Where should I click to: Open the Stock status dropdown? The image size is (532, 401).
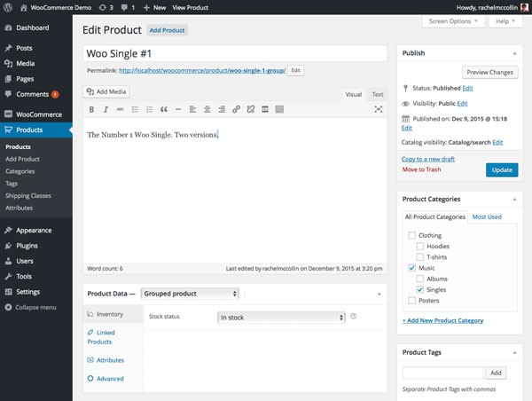point(281,318)
